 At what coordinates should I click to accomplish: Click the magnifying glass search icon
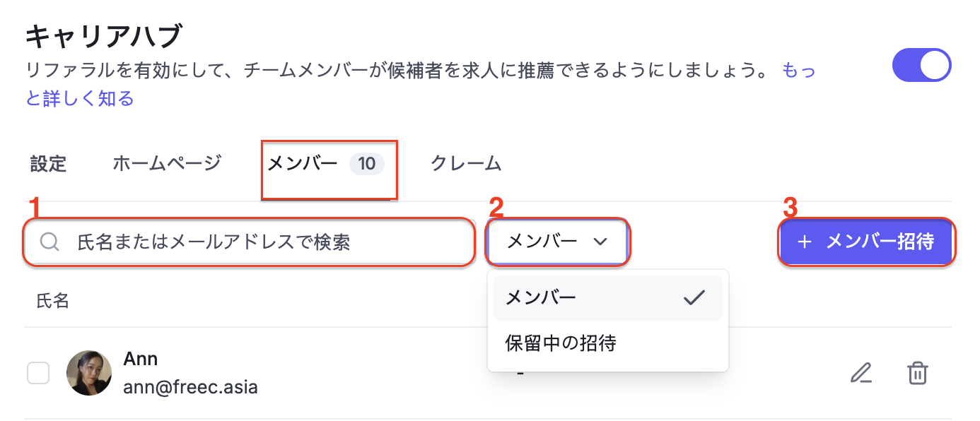49,242
